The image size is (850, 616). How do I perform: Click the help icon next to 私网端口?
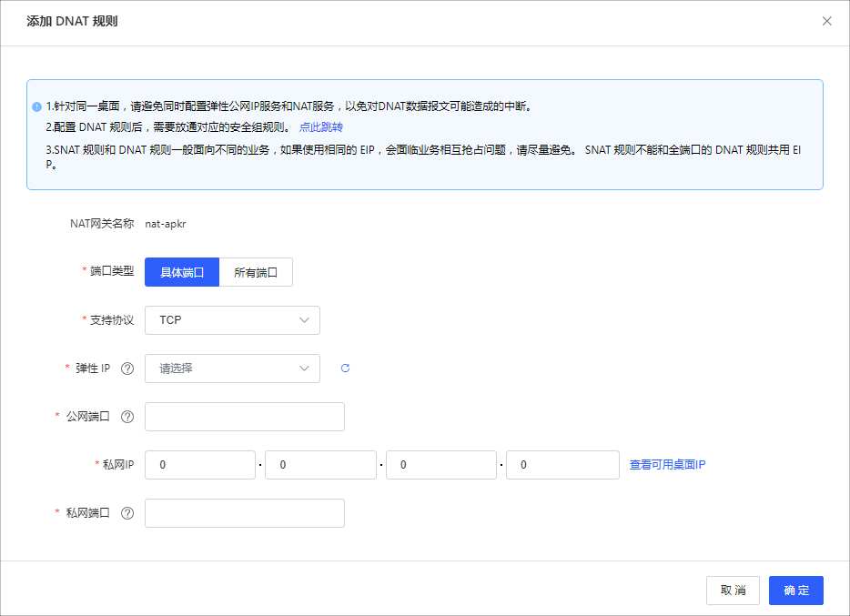point(127,513)
